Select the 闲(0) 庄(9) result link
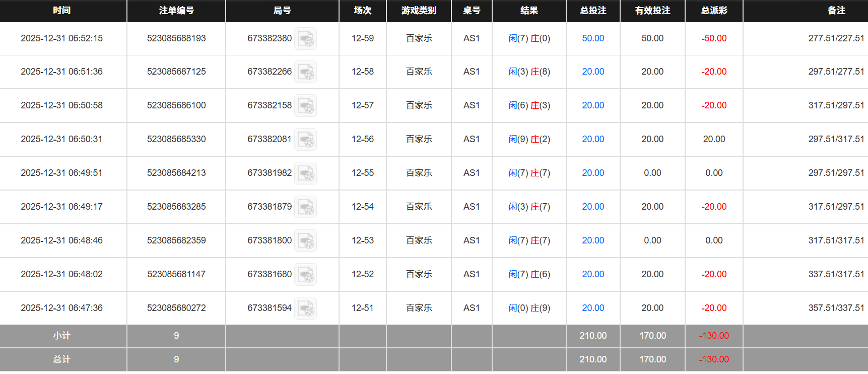 pyautogui.click(x=529, y=308)
